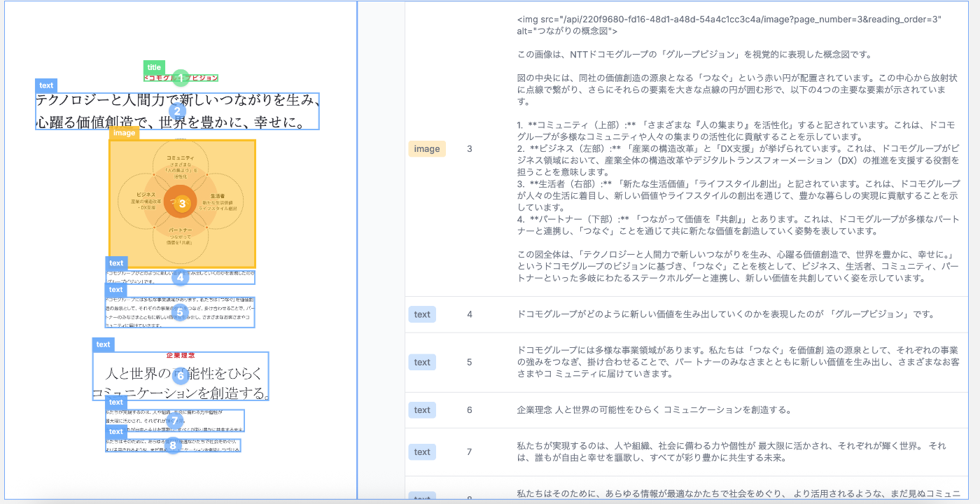Click the "text" tag above block 6
980x504 pixels.
pos(104,344)
